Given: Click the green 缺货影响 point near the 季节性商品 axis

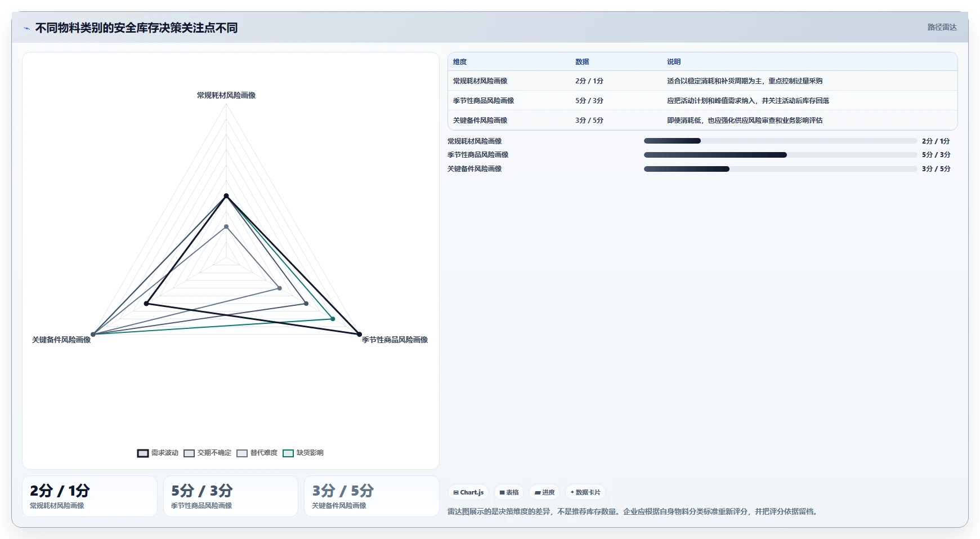Looking at the screenshot, I should 333,319.
